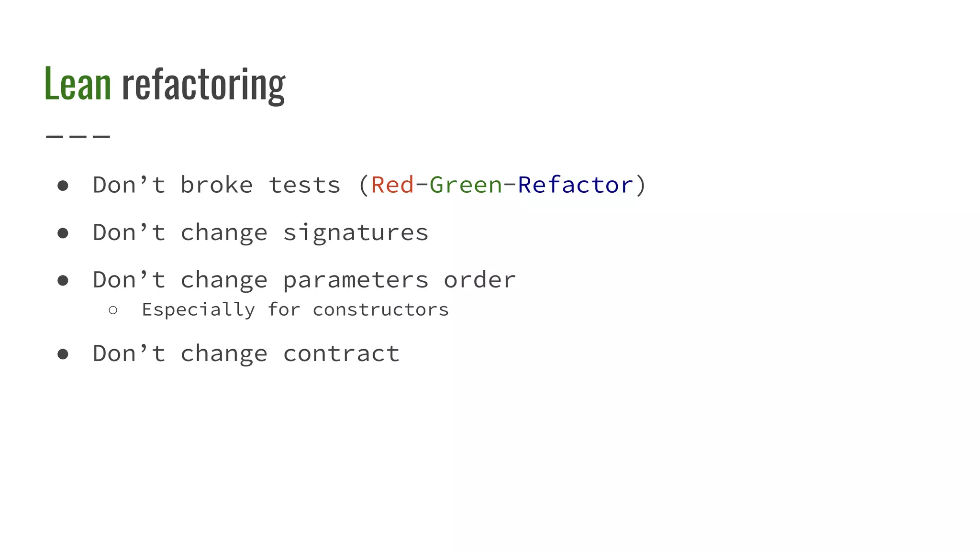Image resolution: width=980 pixels, height=551 pixels.
Task: Click the word "parameters"
Action: pyautogui.click(x=356, y=280)
